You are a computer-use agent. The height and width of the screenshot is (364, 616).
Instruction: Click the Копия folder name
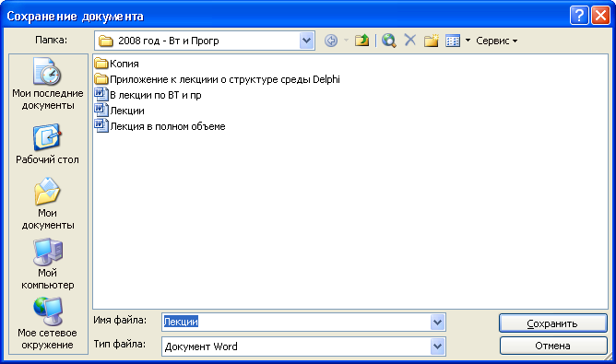point(124,64)
